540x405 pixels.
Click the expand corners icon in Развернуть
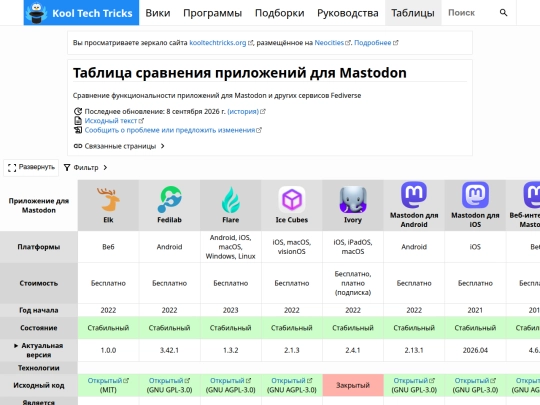point(12,168)
